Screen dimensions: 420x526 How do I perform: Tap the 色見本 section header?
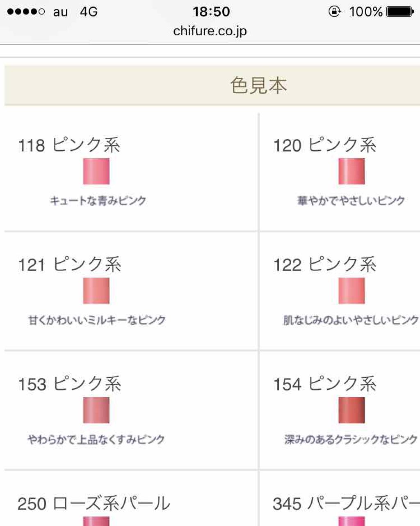coord(258,85)
